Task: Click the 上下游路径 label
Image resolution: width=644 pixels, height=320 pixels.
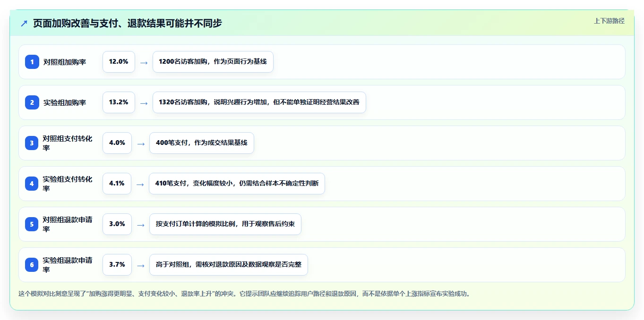Action: point(609,21)
